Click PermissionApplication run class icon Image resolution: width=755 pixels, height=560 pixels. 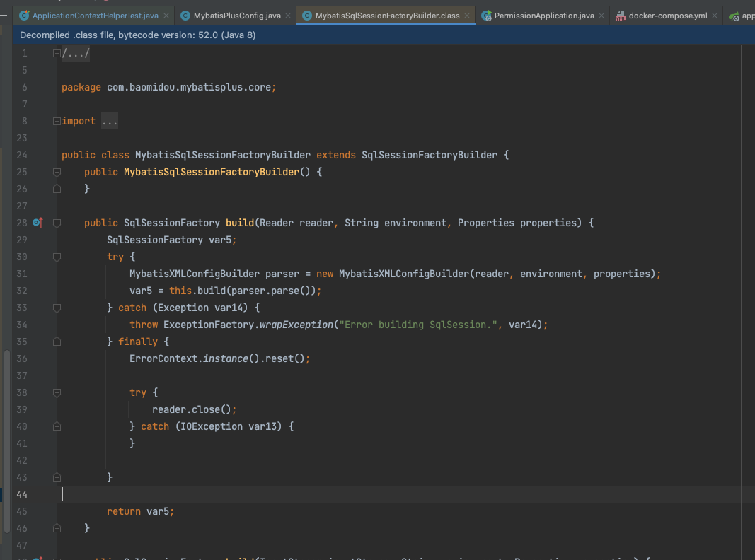click(x=486, y=16)
